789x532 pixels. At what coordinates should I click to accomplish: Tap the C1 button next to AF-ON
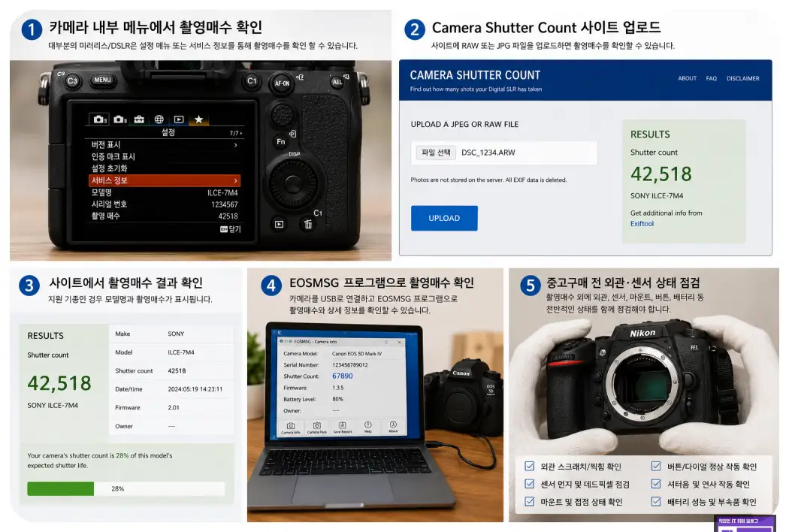click(252, 80)
